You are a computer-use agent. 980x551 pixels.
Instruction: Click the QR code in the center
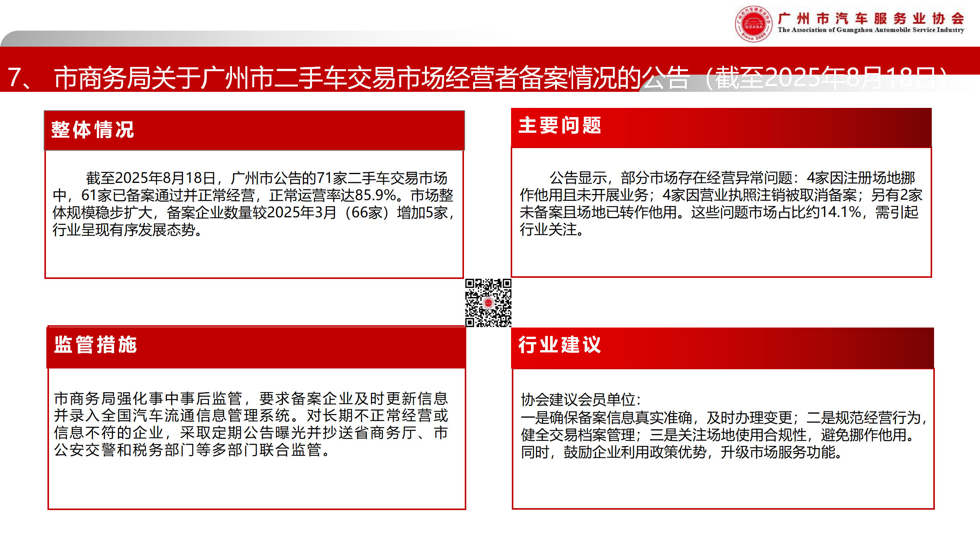pyautogui.click(x=488, y=303)
